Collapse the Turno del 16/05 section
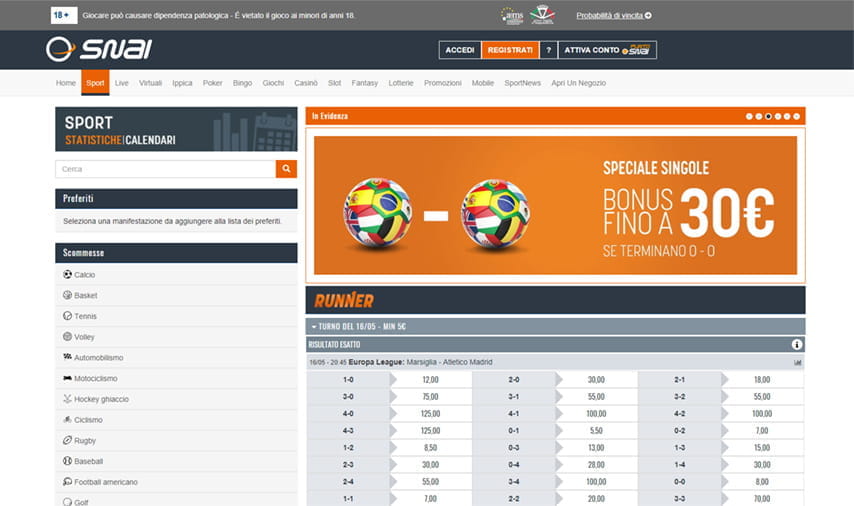Image resolution: width=854 pixels, height=506 pixels. coord(555,326)
